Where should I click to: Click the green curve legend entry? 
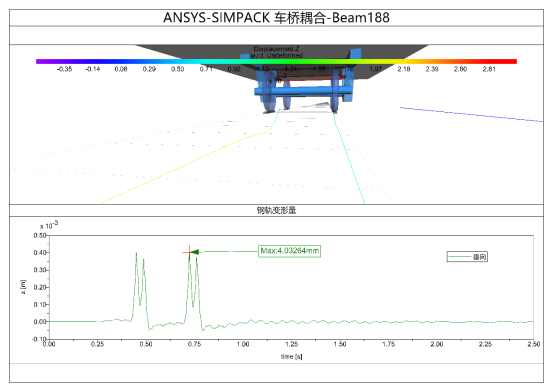pos(467,257)
